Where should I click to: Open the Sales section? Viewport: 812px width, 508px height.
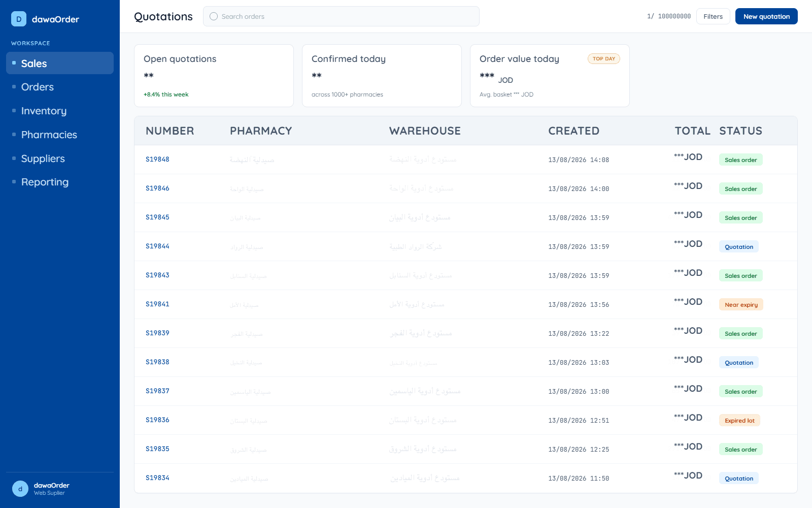click(60, 63)
